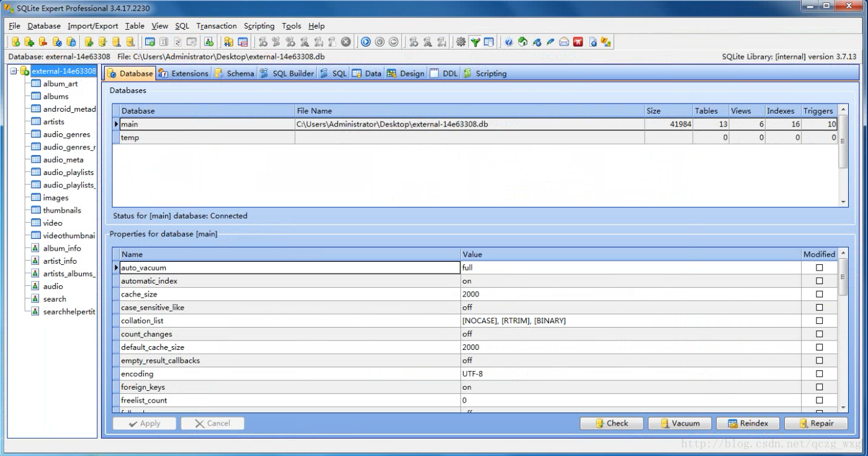
Task: Click the database settings gear toolbar icon
Action: click(57, 42)
